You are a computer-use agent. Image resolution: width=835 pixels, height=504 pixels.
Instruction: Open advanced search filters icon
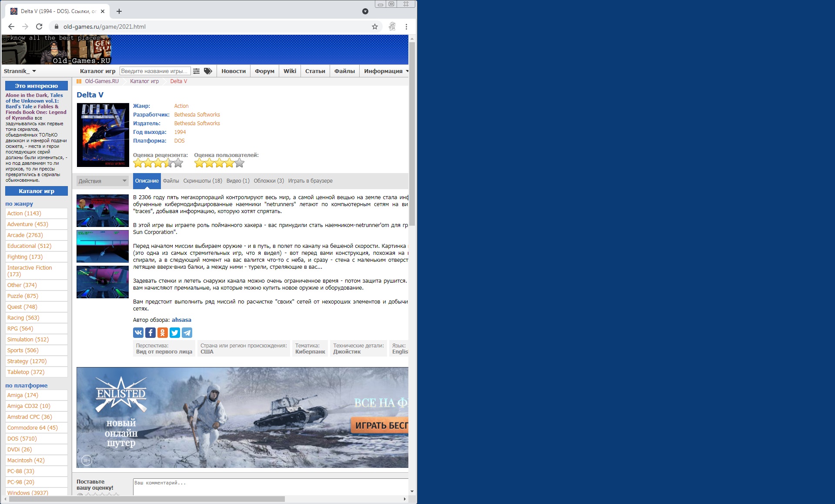[197, 71]
